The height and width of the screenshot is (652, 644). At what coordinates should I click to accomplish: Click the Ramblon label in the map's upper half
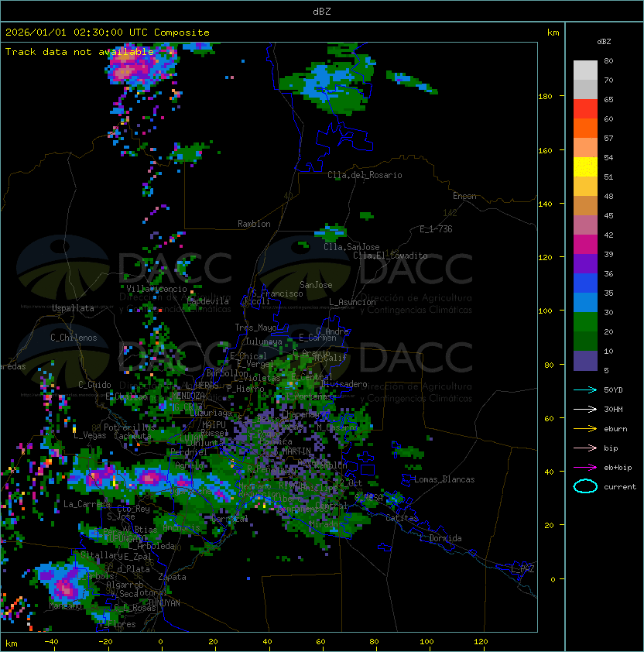[x=254, y=224]
